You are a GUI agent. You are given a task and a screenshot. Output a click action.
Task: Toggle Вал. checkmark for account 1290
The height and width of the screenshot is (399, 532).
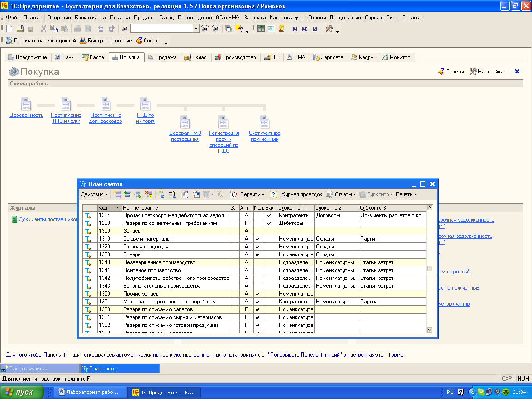tap(269, 223)
